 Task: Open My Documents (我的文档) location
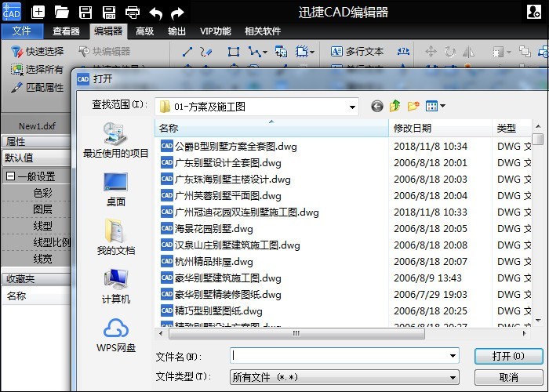tap(116, 237)
